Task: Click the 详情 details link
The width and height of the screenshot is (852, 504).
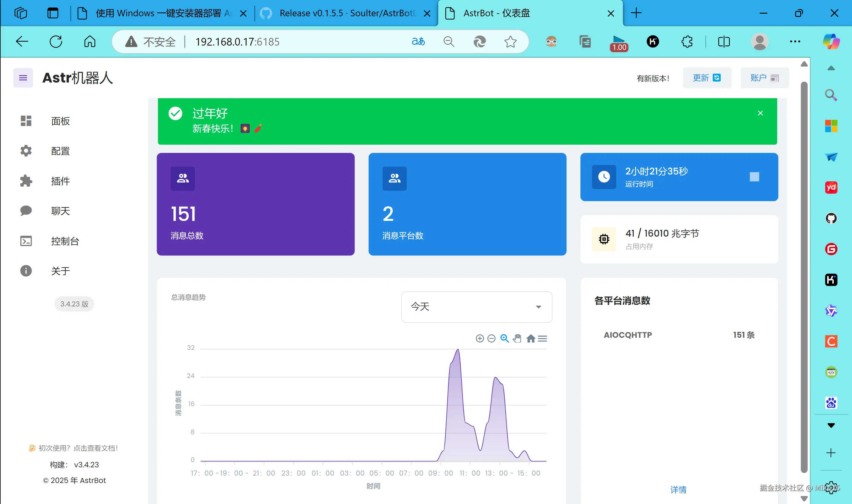Action: tap(678, 490)
